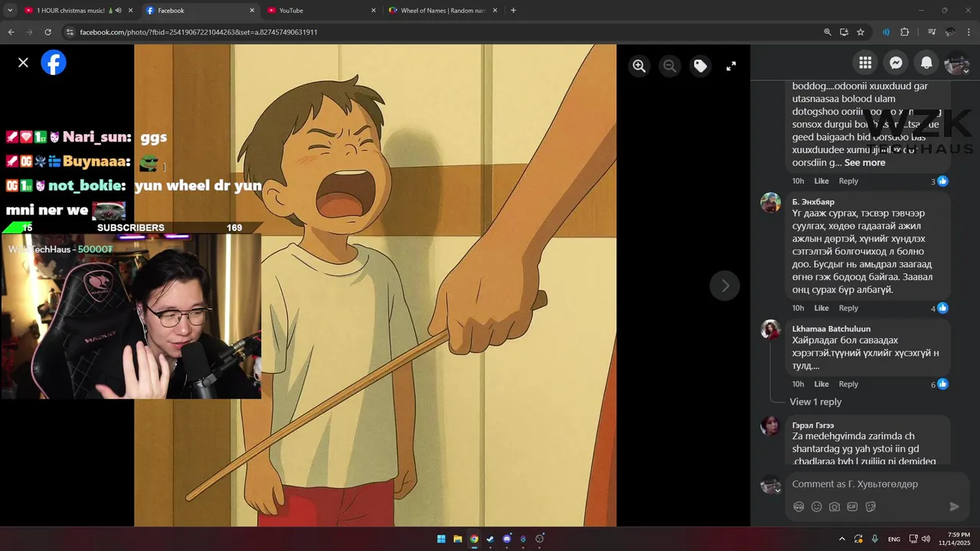Reload the current page
The width and height of the screenshot is (980, 551).
point(47,32)
